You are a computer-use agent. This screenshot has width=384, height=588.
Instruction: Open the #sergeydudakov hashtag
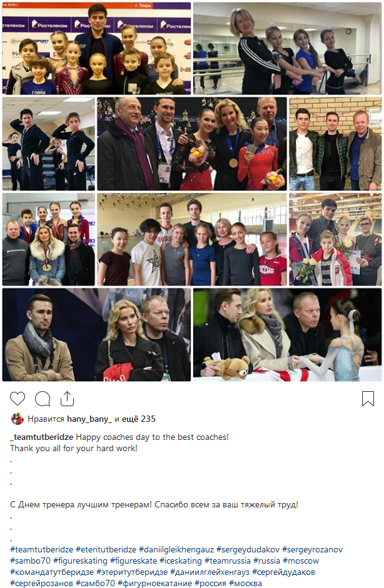click(x=248, y=550)
